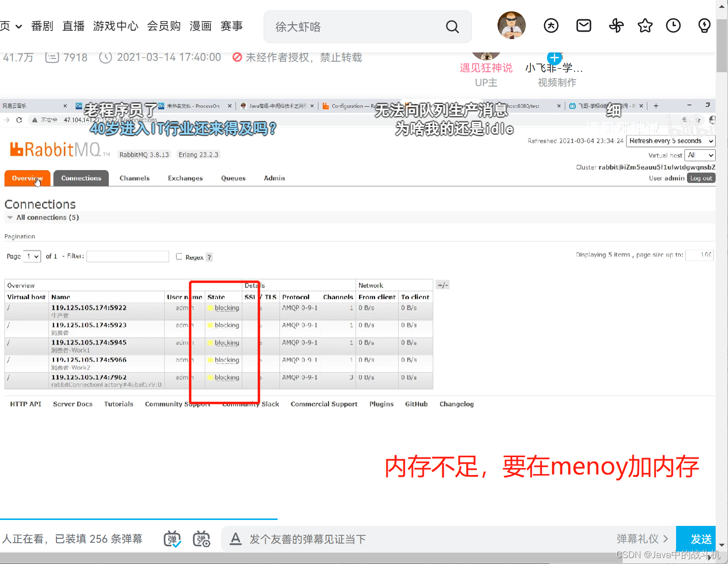Open the 动态 pinwheel feed icon

tap(616, 26)
